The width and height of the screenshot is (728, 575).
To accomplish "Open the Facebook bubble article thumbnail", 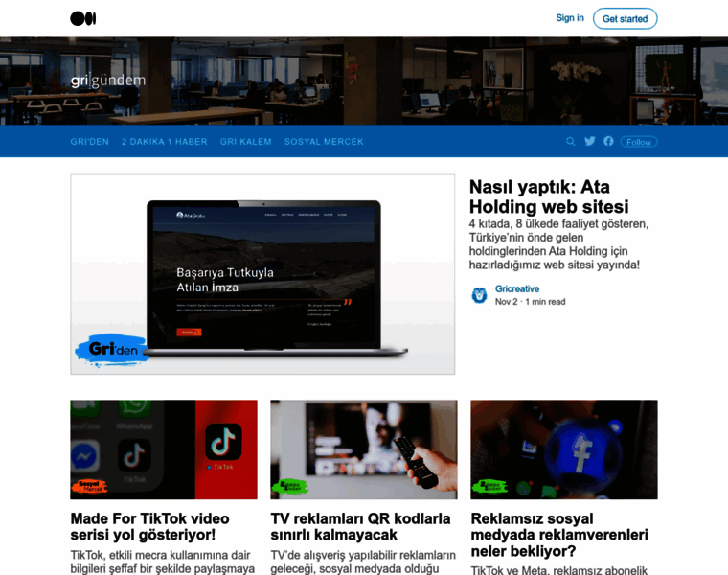I will pos(564,449).
